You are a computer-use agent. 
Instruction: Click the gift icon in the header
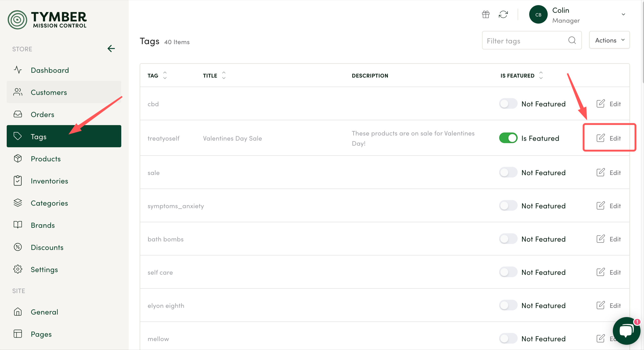tap(486, 15)
